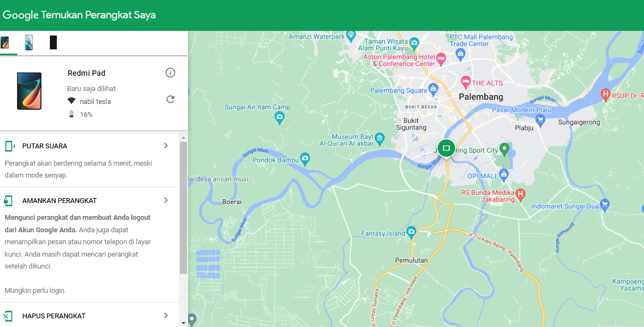
Task: Click the Redmi Pad device image
Action: click(29, 91)
